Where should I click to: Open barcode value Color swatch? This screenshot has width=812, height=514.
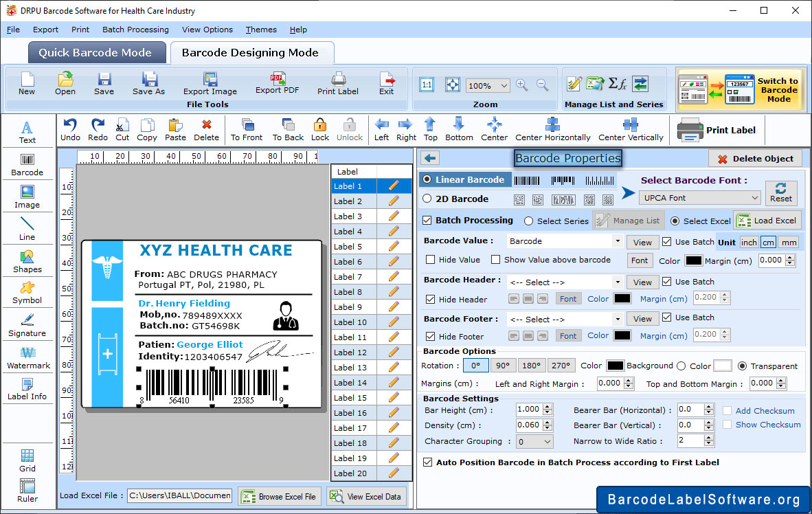point(693,260)
